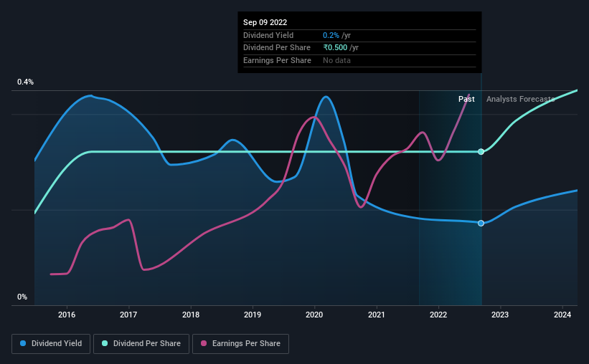Image resolution: width=589 pixels, height=364 pixels.
Task: Click the 0.4% y-axis label
Action: 25,82
